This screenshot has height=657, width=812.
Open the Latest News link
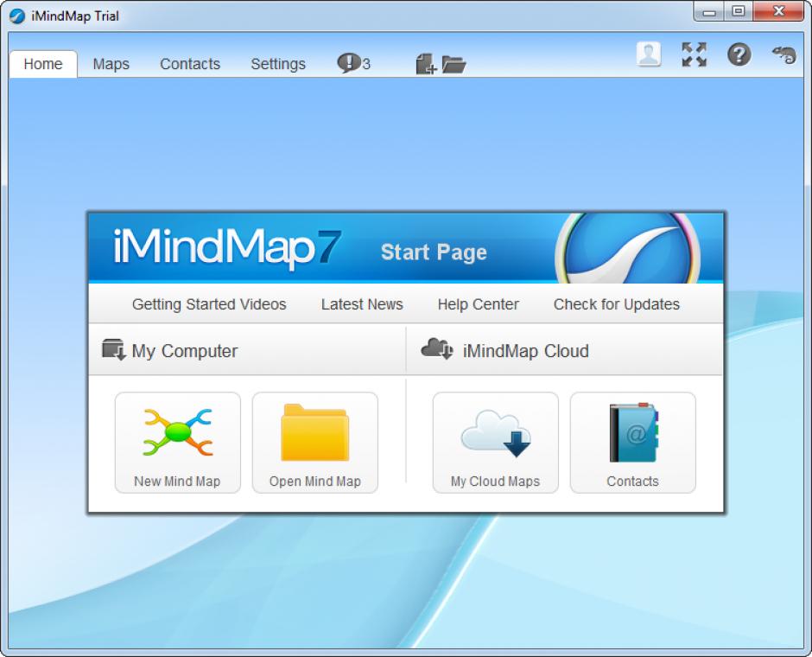click(362, 304)
